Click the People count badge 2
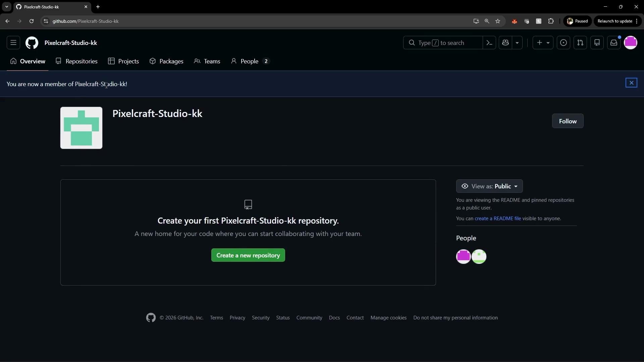The image size is (644, 362). point(266,61)
